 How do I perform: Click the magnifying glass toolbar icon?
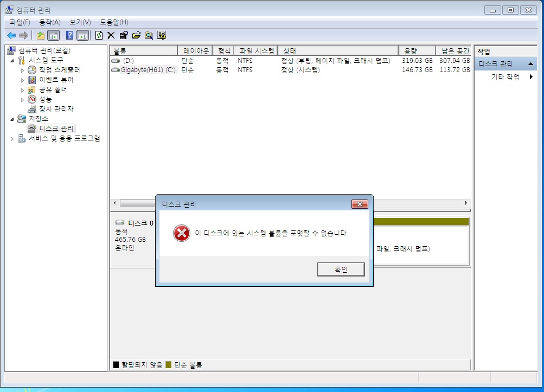coord(149,36)
